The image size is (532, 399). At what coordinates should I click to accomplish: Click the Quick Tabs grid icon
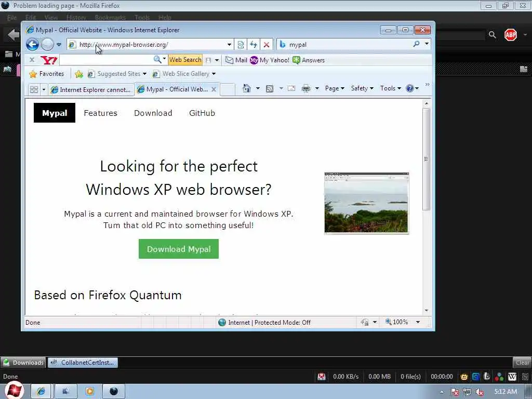click(x=34, y=89)
